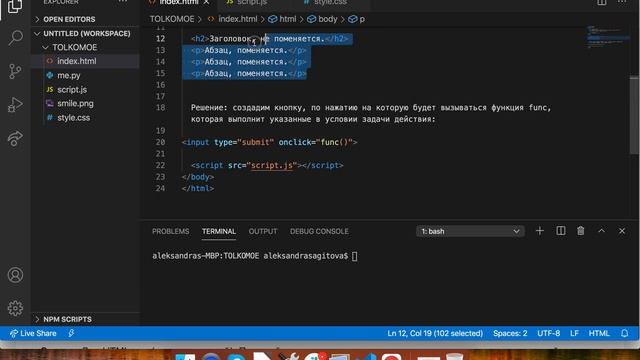Viewport: 640px width, 360px height.
Task: Kill terminal with the trash icon
Action: 580,231
